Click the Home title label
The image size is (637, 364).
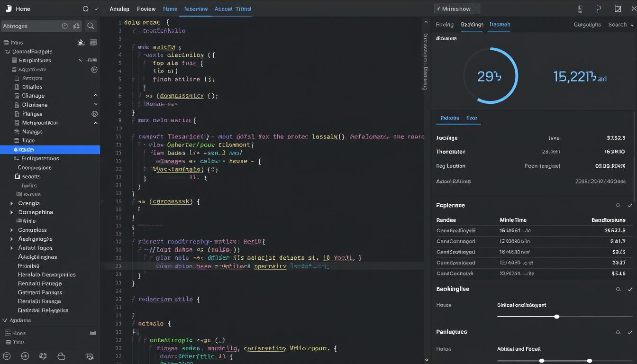pyautogui.click(x=23, y=9)
